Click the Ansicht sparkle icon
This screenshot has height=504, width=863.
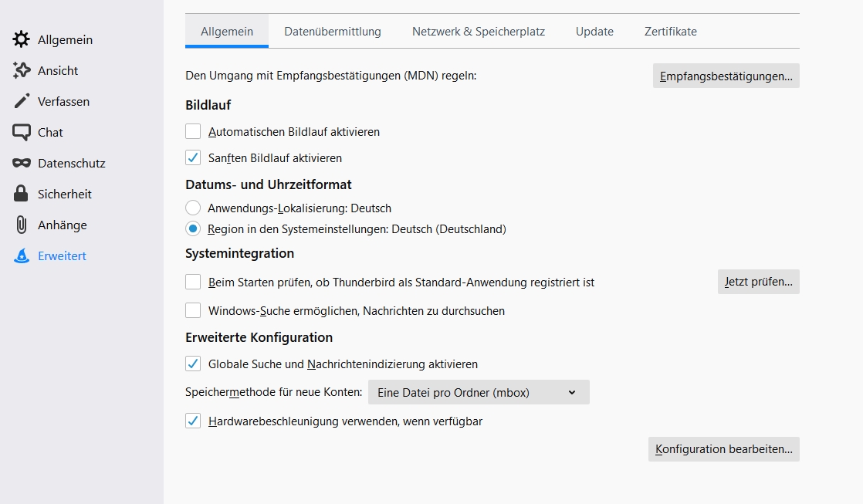point(22,70)
